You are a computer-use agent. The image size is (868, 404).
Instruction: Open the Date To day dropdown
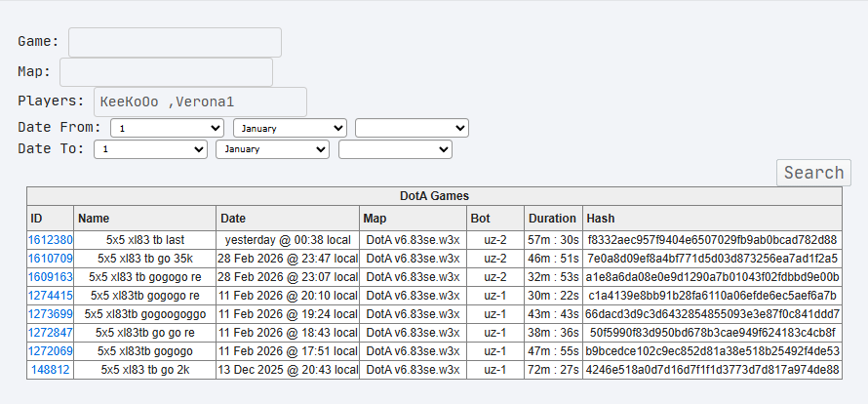(x=150, y=149)
